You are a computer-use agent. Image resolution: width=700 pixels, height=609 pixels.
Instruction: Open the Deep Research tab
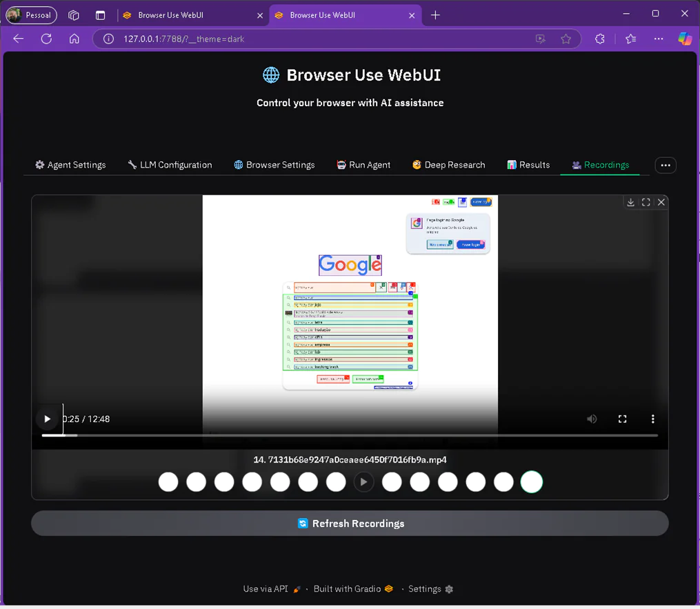pyautogui.click(x=449, y=165)
